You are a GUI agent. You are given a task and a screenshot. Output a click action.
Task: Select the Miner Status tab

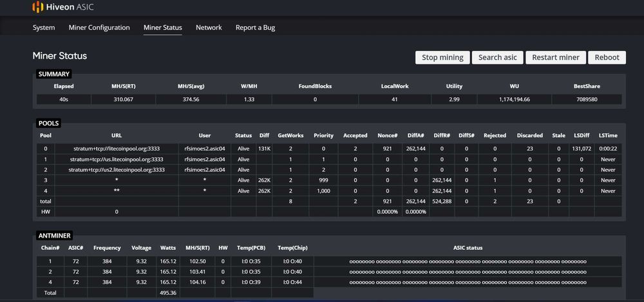163,28
